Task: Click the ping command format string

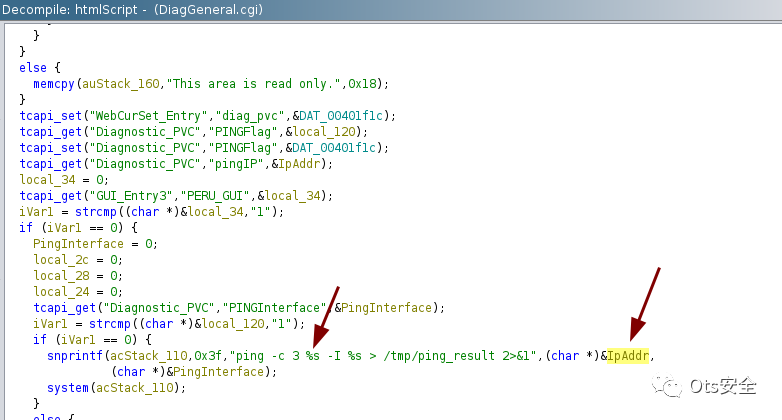Action: (x=383, y=356)
